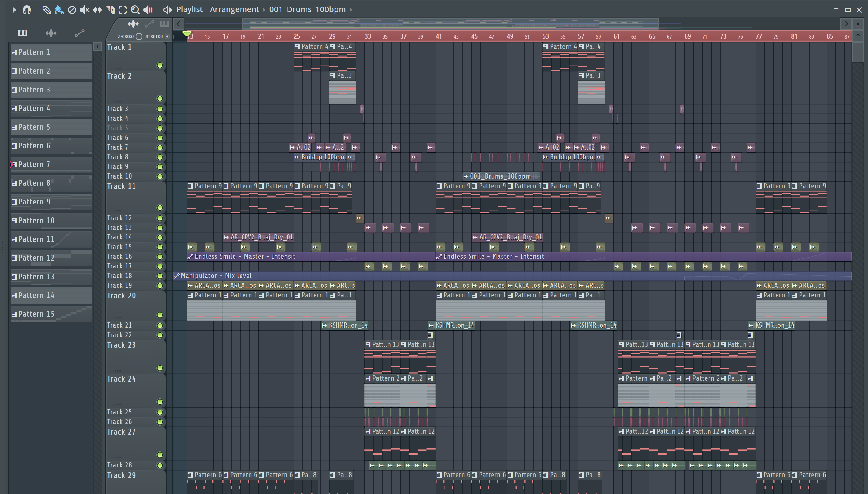Image resolution: width=868 pixels, height=494 pixels.
Task: Focus pattern clips in the playlist
Action: point(164,24)
